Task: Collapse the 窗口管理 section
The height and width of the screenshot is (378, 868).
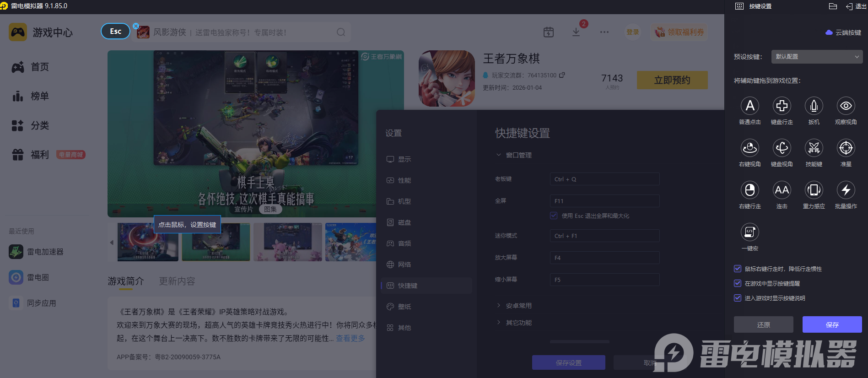Action: point(499,155)
